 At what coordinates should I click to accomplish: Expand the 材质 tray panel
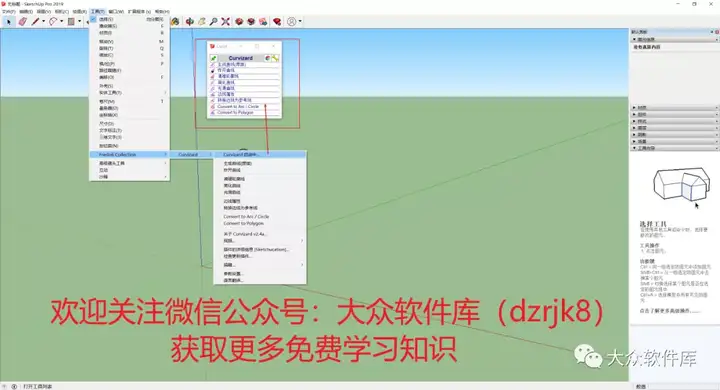[675, 107]
